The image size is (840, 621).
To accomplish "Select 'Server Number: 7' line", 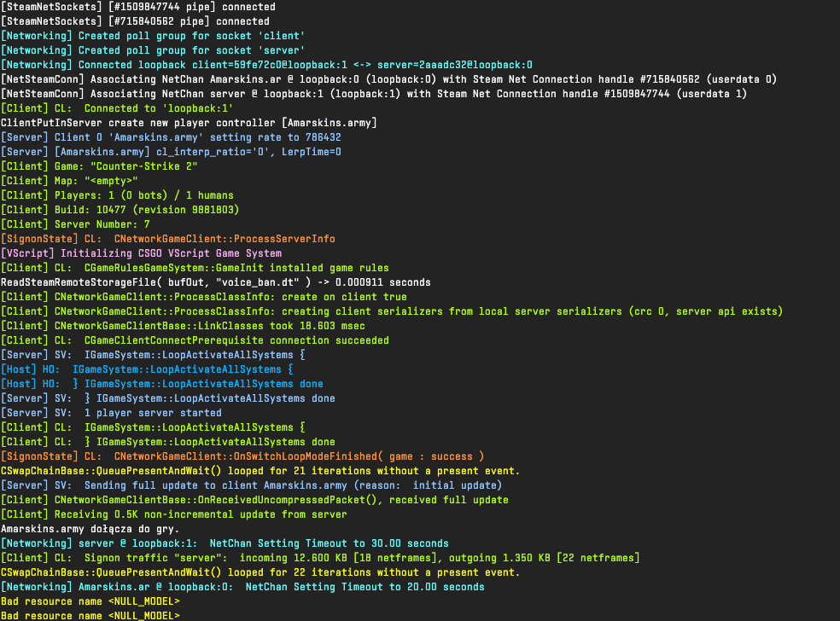I will coord(75,223).
